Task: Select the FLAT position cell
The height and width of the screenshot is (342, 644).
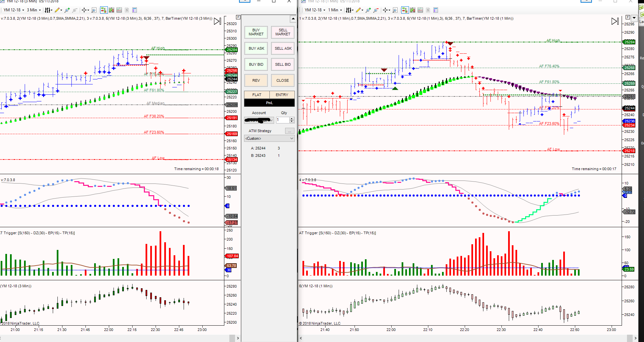Action: click(257, 95)
